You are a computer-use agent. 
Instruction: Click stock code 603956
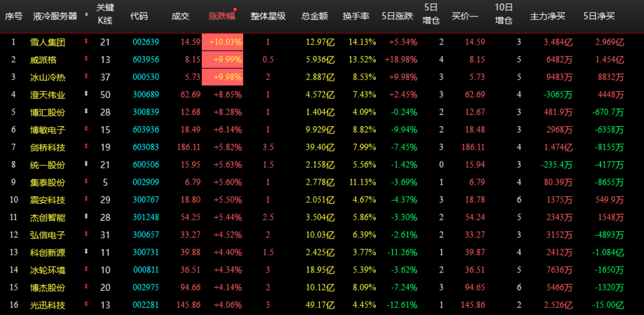pos(146,60)
